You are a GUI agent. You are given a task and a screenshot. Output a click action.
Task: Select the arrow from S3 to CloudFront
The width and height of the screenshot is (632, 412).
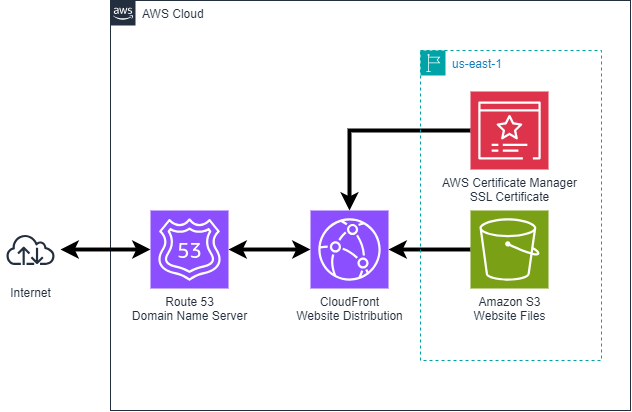[430, 250]
